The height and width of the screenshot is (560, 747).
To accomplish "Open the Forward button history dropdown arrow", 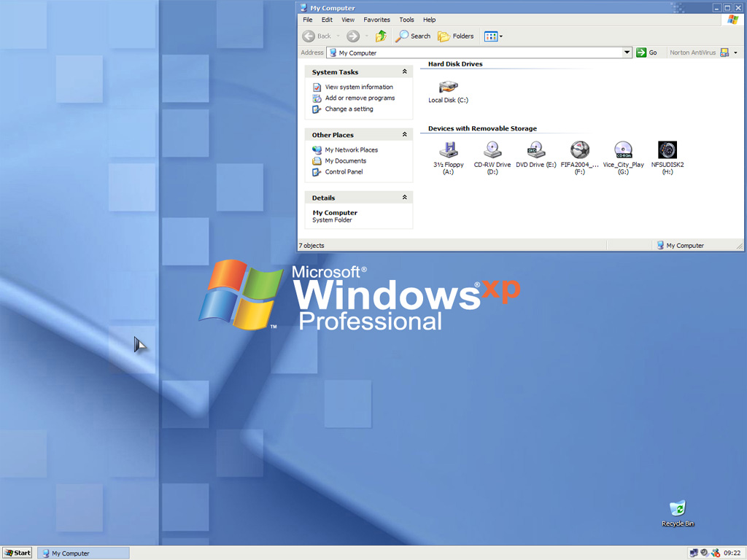I will point(366,36).
